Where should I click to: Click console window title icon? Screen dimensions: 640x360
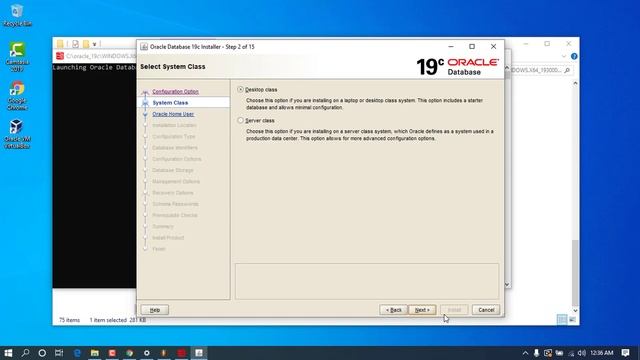pos(60,56)
